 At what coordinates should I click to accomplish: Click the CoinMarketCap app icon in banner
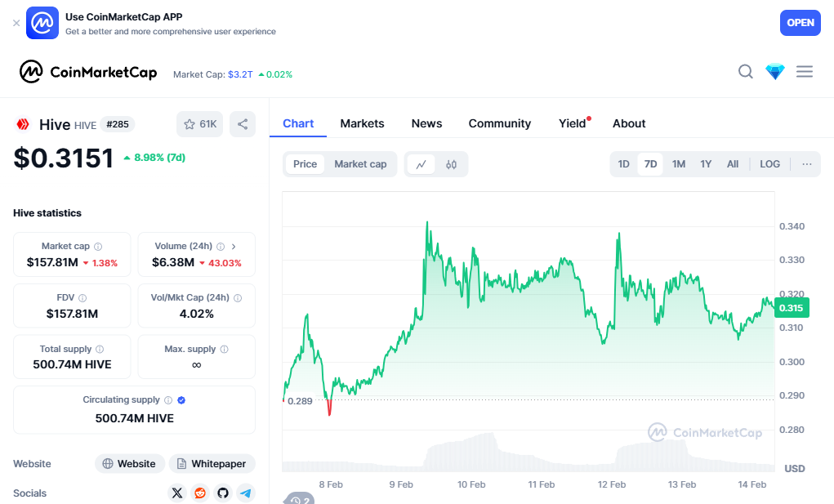click(42, 23)
